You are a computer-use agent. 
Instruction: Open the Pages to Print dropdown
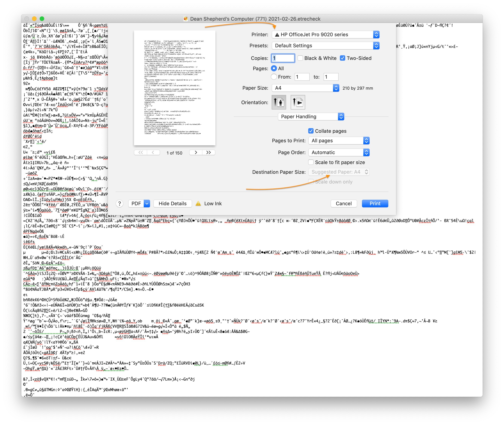[339, 141]
